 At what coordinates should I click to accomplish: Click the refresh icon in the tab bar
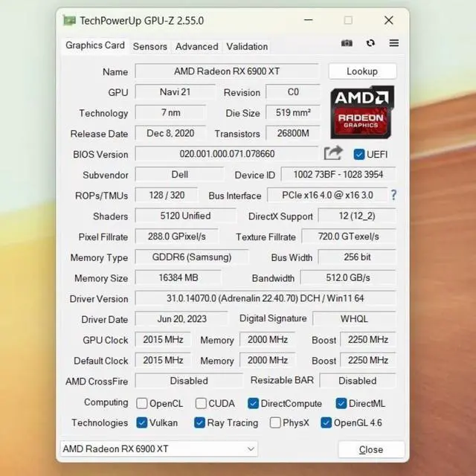point(370,43)
